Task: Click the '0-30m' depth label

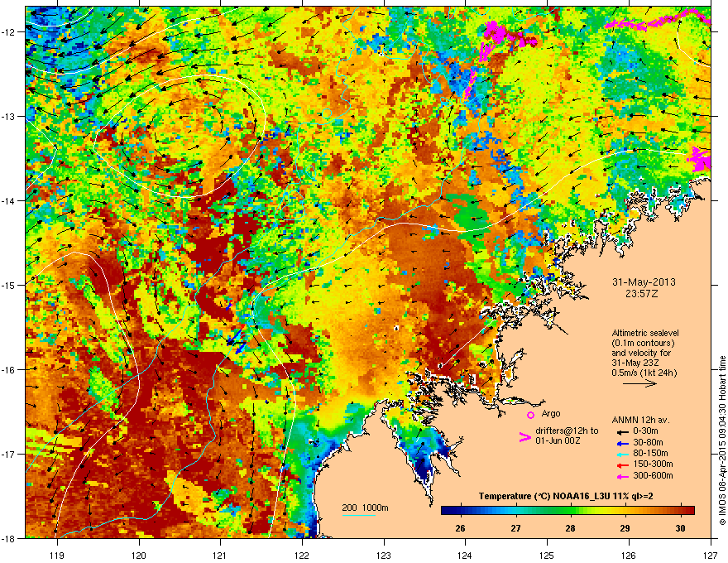Action: [645, 431]
